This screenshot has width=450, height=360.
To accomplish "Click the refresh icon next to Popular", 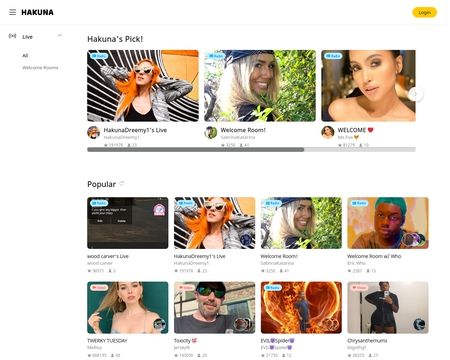I will click(122, 183).
